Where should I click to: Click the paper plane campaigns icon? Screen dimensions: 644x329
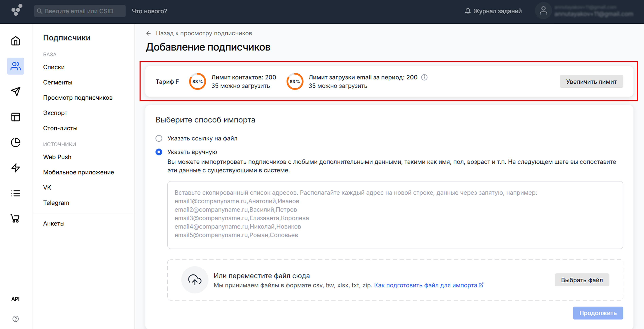click(15, 91)
